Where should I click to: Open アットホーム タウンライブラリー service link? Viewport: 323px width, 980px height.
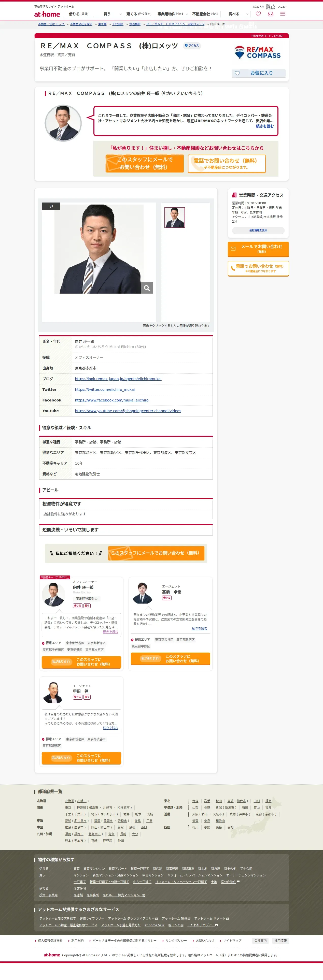click(x=133, y=918)
